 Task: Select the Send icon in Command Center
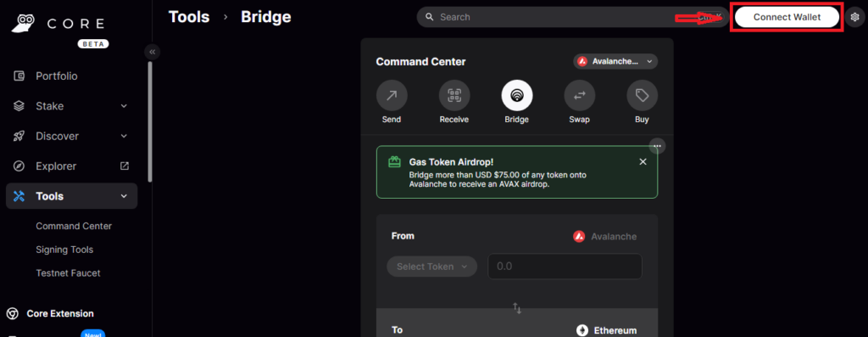coord(392,95)
